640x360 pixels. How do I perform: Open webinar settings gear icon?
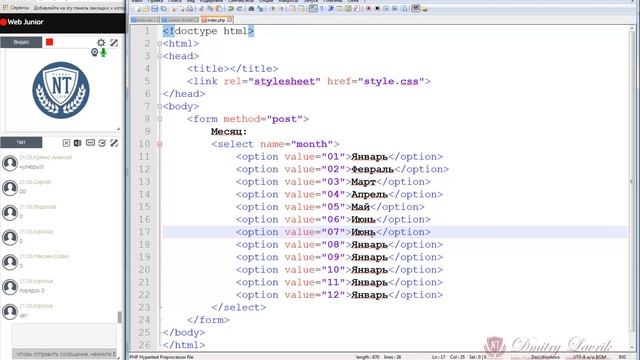(x=101, y=42)
